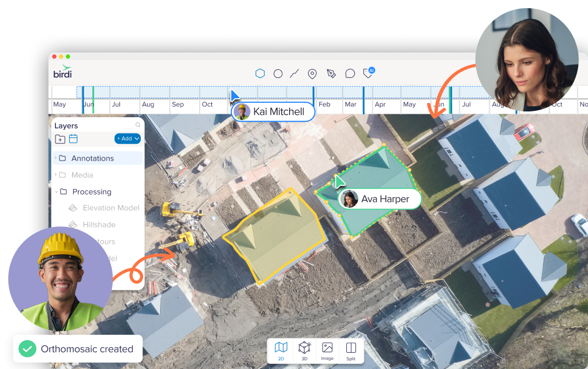Pick the location marker tool
The height and width of the screenshot is (369, 588).
[x=312, y=73]
